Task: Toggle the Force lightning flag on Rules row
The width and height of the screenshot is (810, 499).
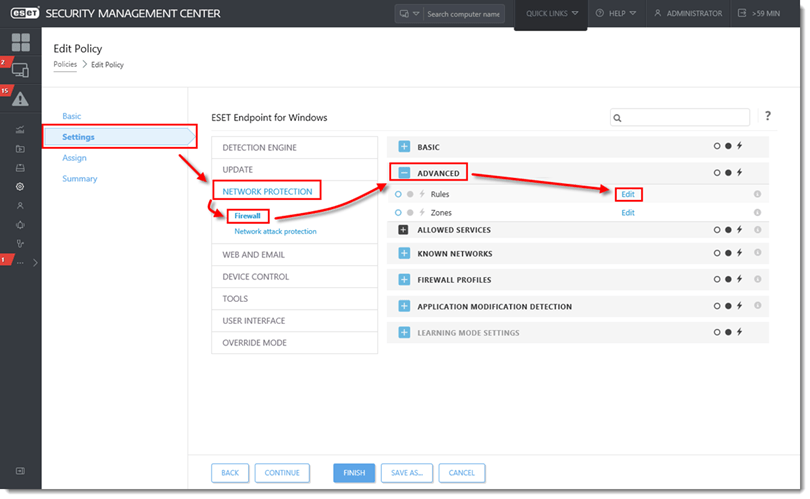Action: pyautogui.click(x=422, y=194)
